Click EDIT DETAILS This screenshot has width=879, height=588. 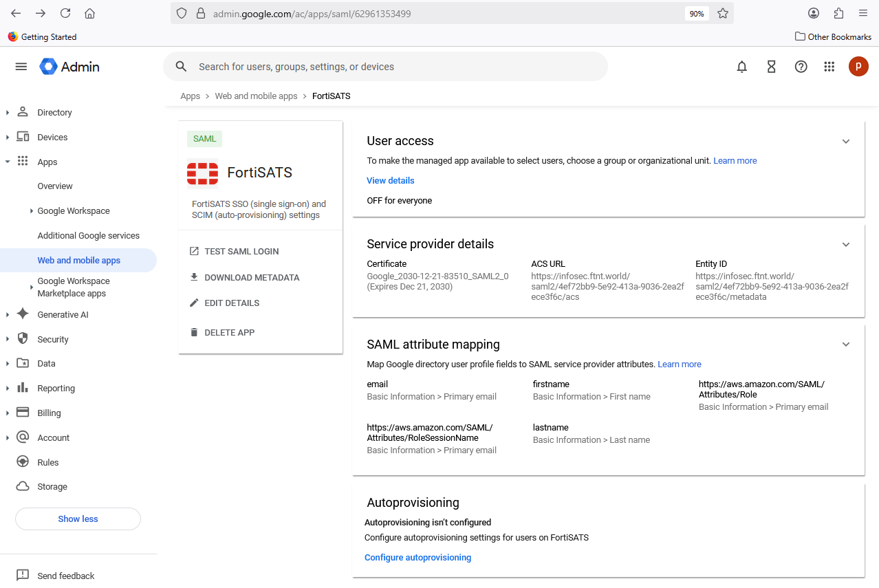coord(224,303)
